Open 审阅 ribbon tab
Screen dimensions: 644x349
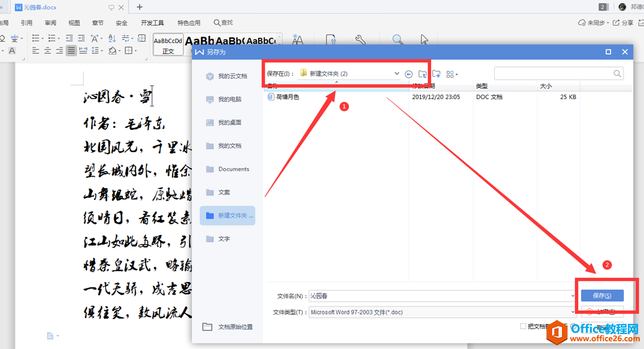point(50,23)
